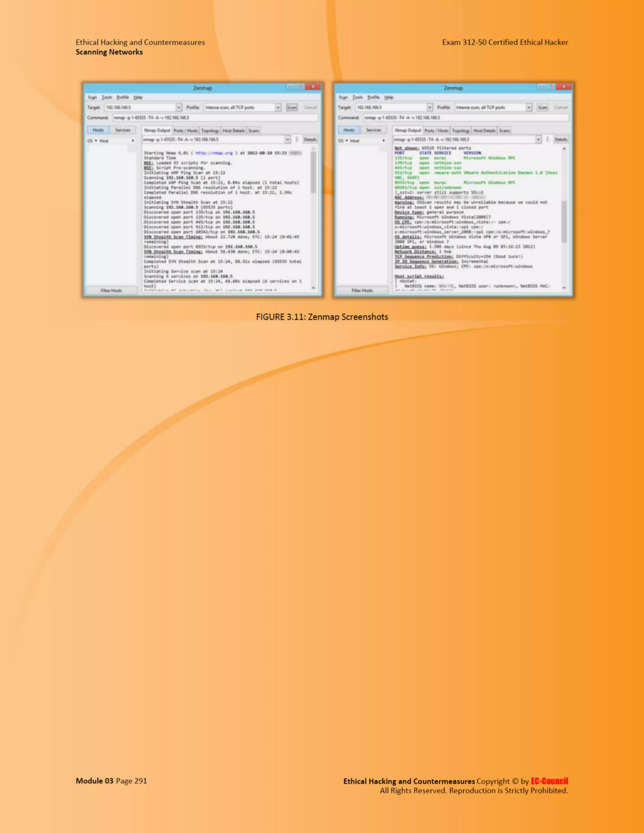Click the Cancel button in left Zenmap window
The width and height of the screenshot is (644, 833).
pyautogui.click(x=311, y=108)
